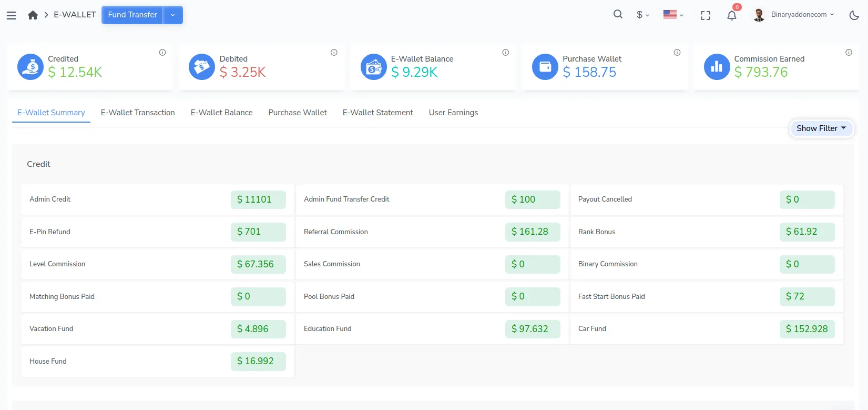868x410 pixels.
Task: Click the filter lines icon in Show Filter
Action: (x=843, y=128)
